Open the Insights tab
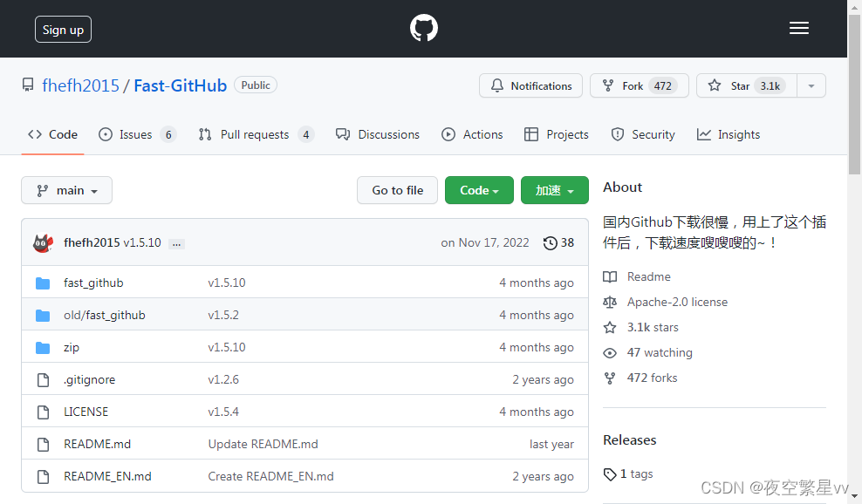The image size is (862, 504). click(729, 134)
